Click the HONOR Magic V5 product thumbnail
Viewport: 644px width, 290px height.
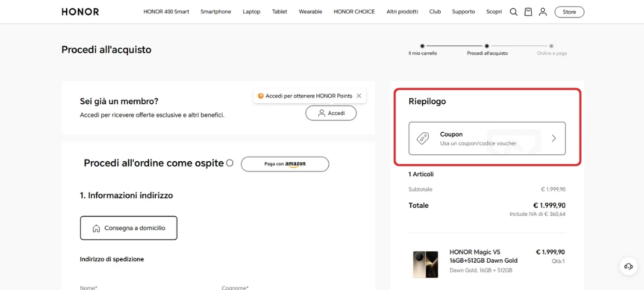coord(426,264)
